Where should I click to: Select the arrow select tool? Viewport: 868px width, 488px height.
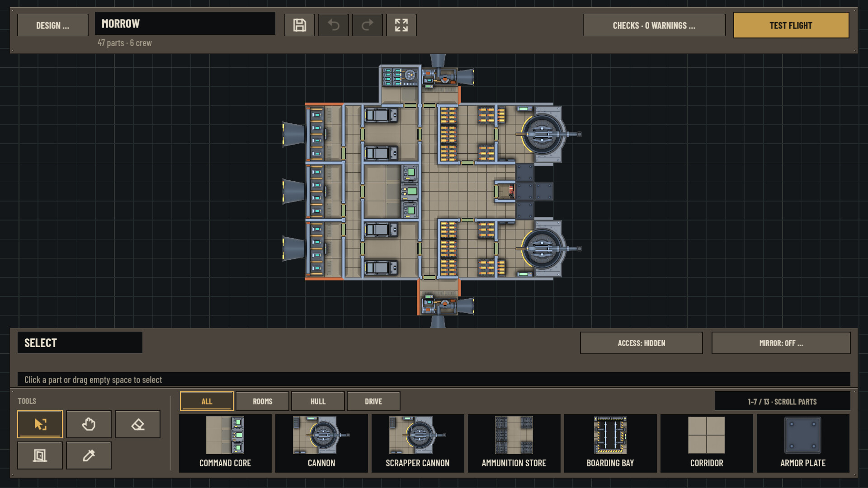pos(40,424)
